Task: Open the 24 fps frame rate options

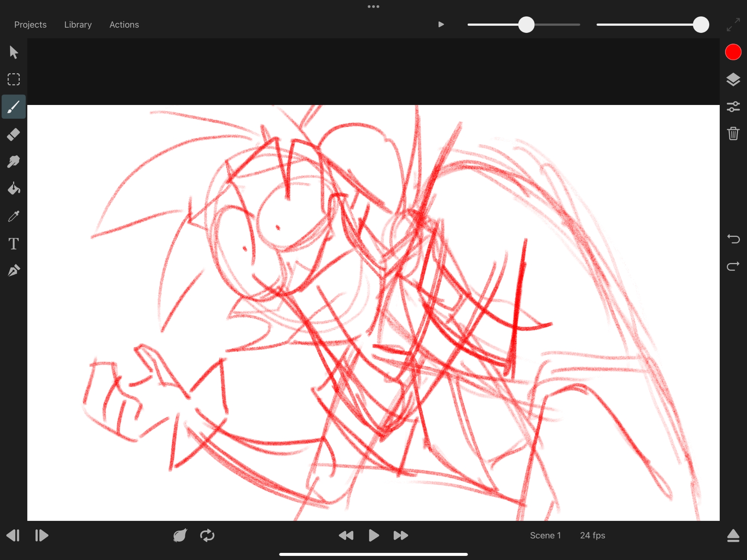Action: click(592, 535)
